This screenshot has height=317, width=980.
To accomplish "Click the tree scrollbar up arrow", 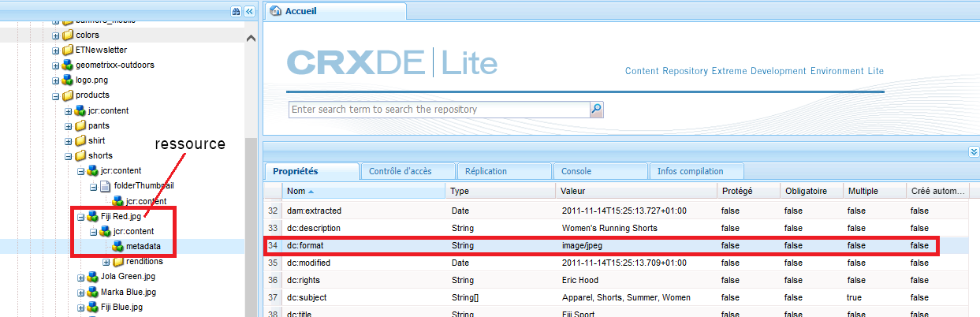I will tap(251, 39).
